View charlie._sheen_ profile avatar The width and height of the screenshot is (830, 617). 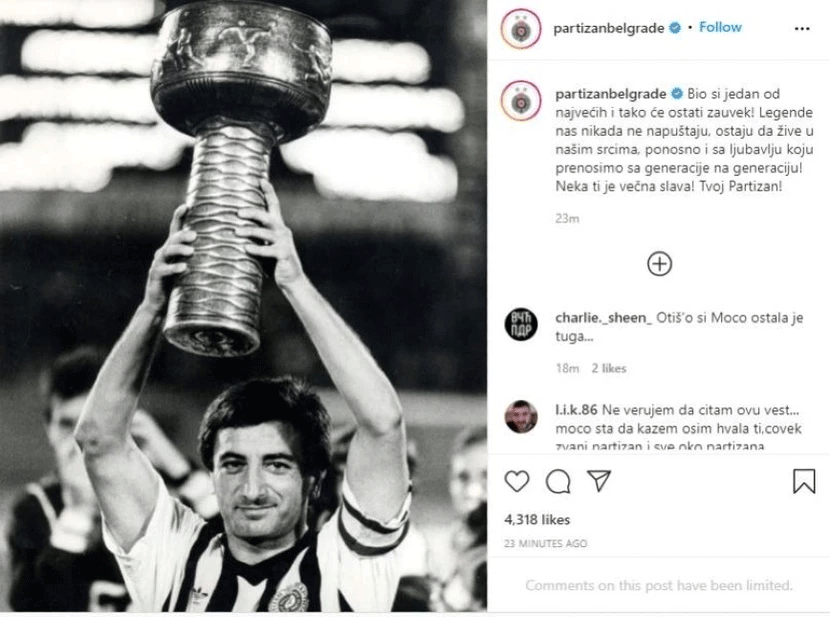[x=521, y=324]
